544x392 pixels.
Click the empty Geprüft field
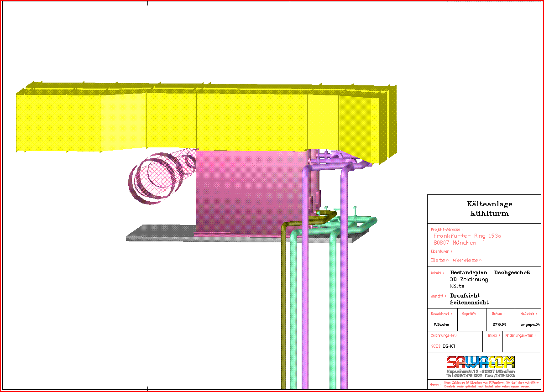click(x=471, y=324)
